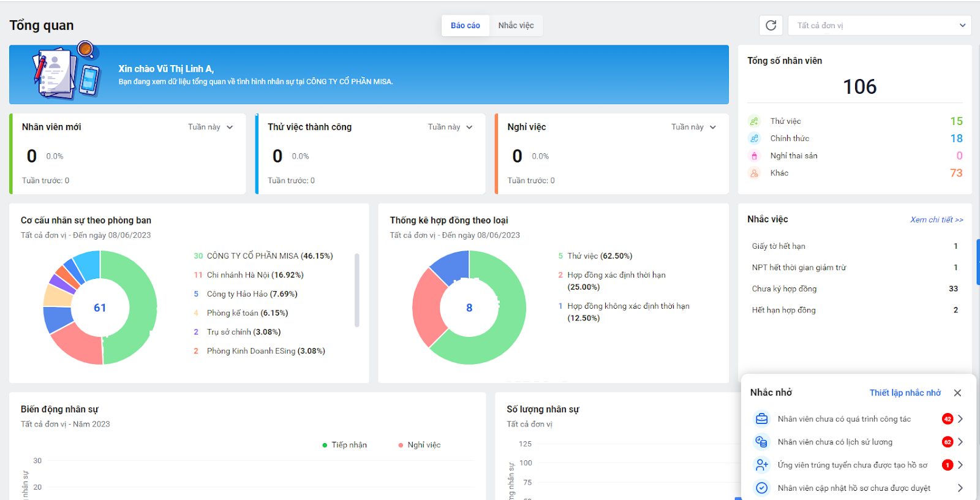Toggle the Chi nhánh Hà Nội legend entry
The height and width of the screenshot is (500, 980).
(x=255, y=275)
